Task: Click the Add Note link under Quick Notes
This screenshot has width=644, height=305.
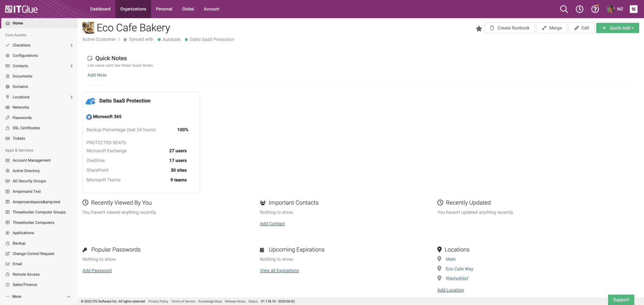Action: coord(97,75)
